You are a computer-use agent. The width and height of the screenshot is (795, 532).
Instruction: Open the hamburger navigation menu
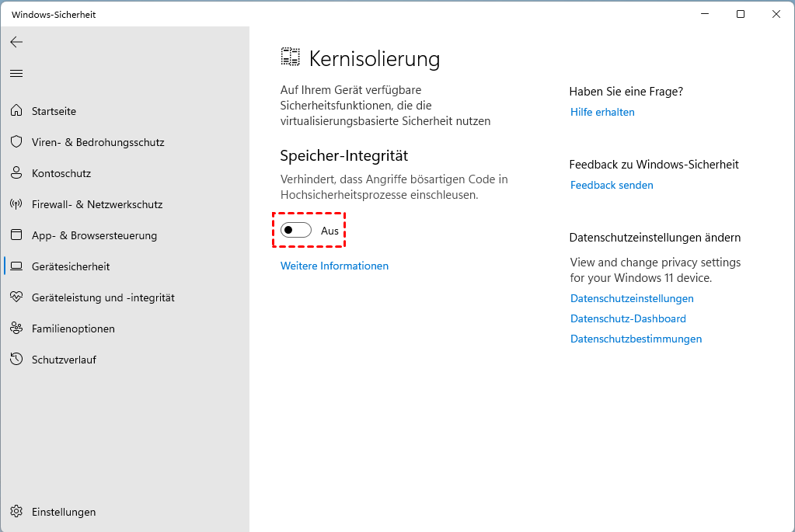coord(16,74)
